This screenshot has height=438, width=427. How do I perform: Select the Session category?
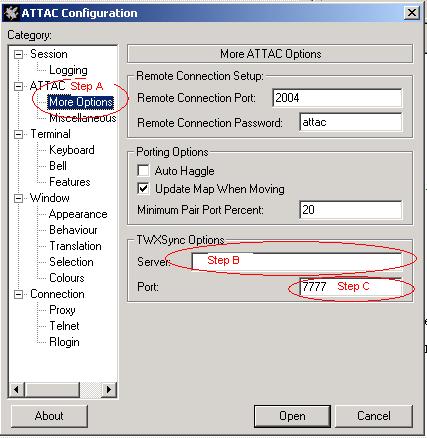coord(49,54)
